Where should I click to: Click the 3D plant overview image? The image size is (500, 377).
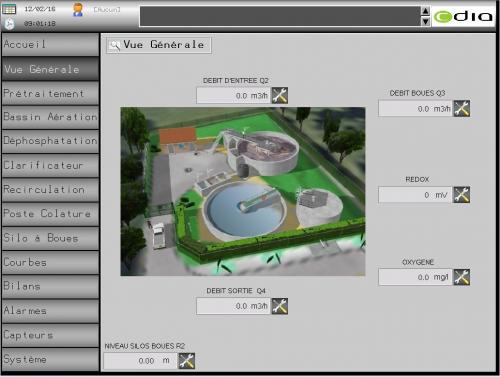pos(243,191)
